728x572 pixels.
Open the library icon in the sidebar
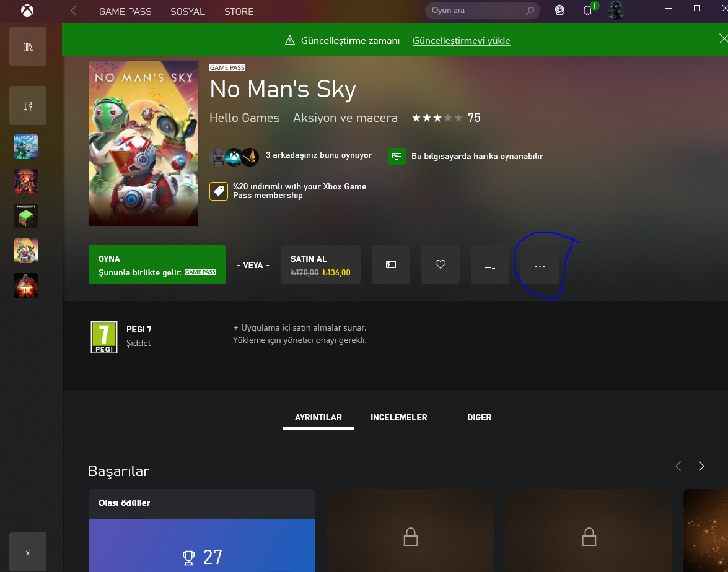click(x=28, y=46)
